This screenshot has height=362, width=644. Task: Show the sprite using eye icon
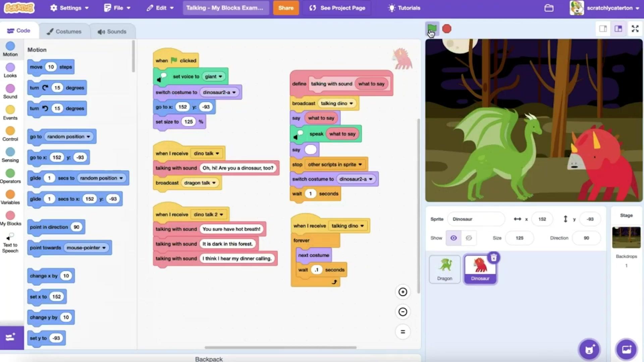(x=453, y=238)
